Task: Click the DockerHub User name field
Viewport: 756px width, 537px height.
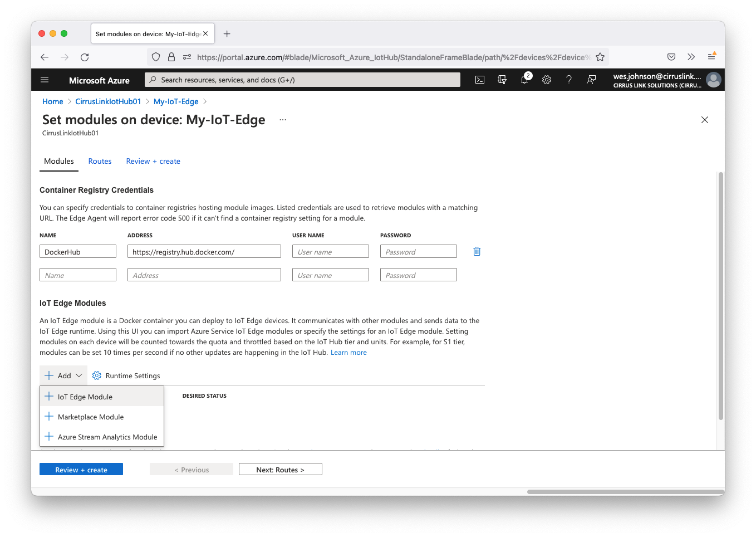Action: click(x=331, y=252)
